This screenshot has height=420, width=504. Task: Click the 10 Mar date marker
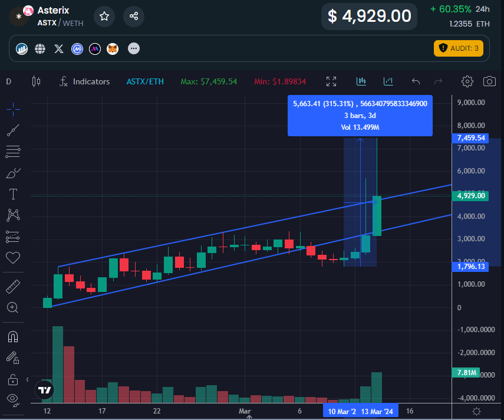click(x=341, y=412)
